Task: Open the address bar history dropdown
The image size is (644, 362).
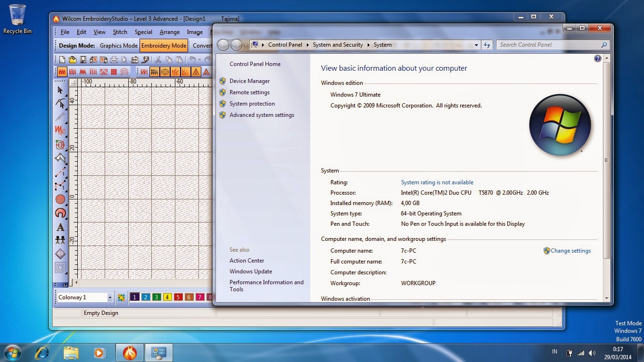Action: (476, 45)
